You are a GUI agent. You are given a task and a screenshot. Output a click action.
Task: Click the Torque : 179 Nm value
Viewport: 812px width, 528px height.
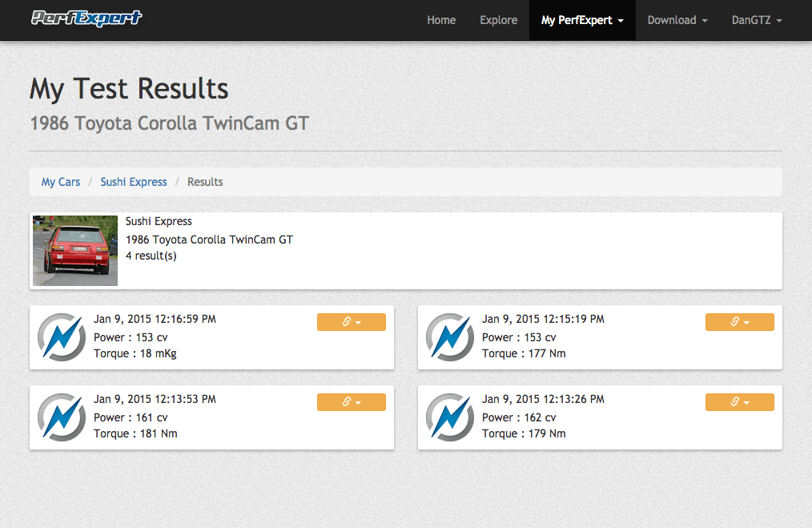click(524, 433)
